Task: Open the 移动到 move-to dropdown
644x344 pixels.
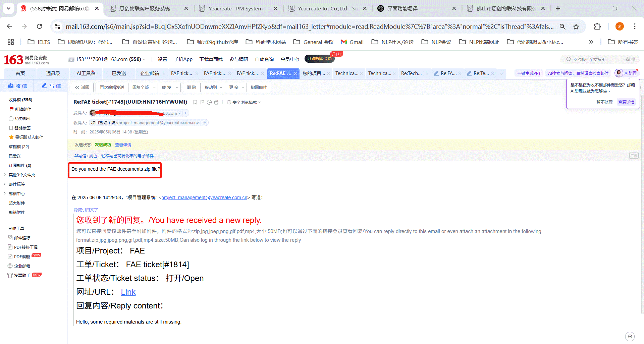Action: click(x=213, y=88)
